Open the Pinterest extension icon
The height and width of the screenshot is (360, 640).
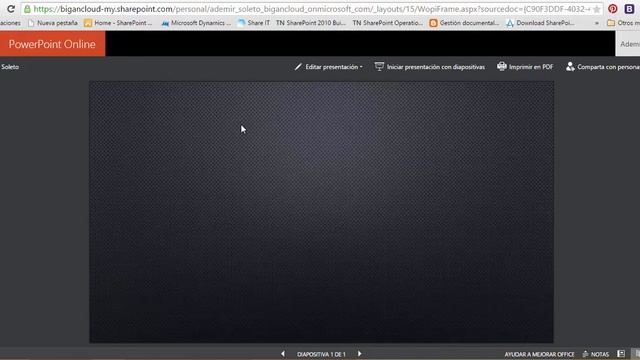pos(612,9)
